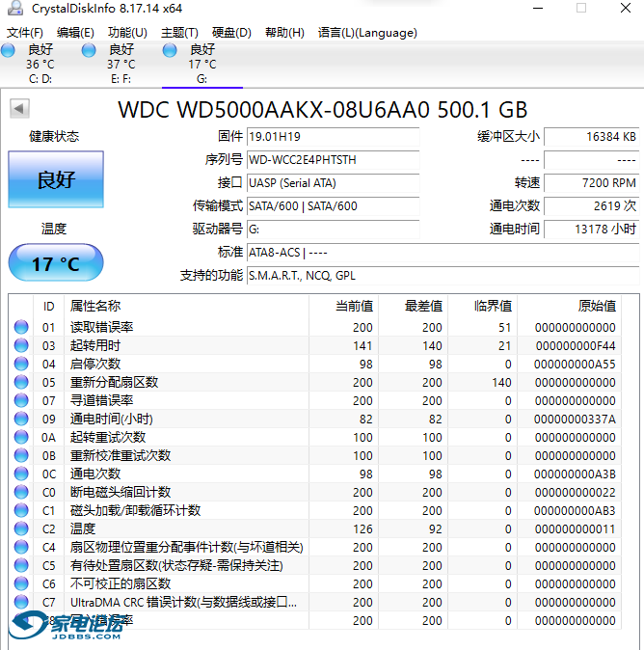Switch to the C: D: disk tab
Screen dimensions: 644x650
[x=40, y=64]
